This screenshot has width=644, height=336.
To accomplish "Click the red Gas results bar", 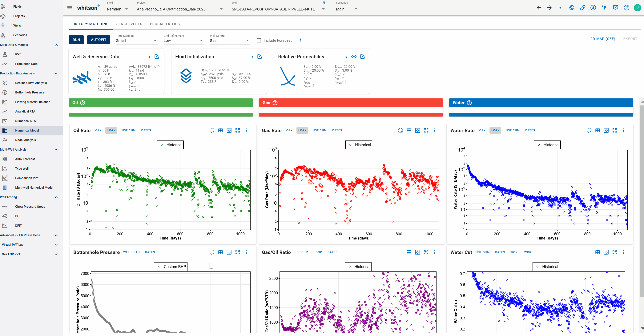I will (351, 107).
